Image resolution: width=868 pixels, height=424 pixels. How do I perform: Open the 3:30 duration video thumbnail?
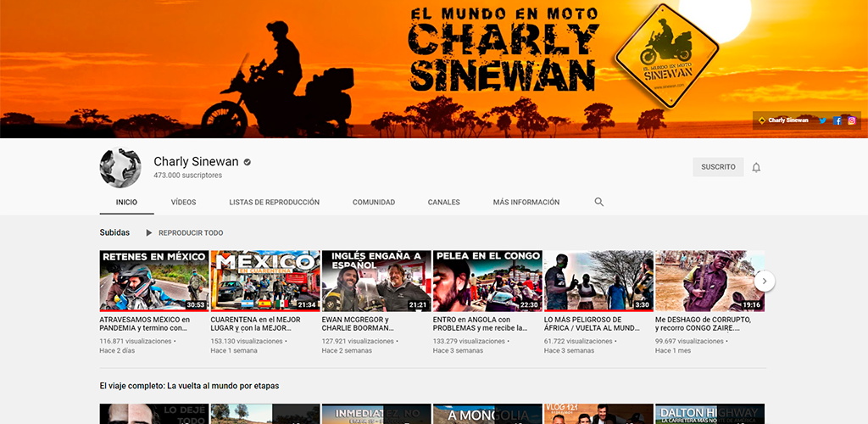(599, 281)
